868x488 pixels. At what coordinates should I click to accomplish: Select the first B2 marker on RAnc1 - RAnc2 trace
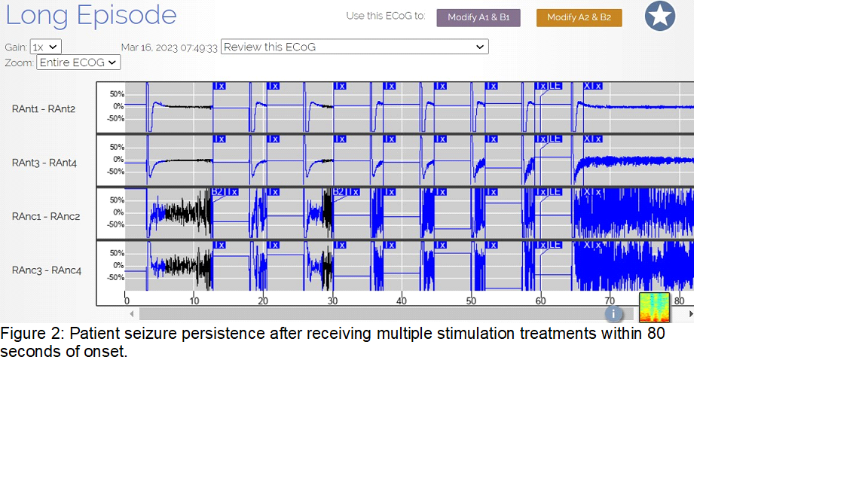coord(217,192)
